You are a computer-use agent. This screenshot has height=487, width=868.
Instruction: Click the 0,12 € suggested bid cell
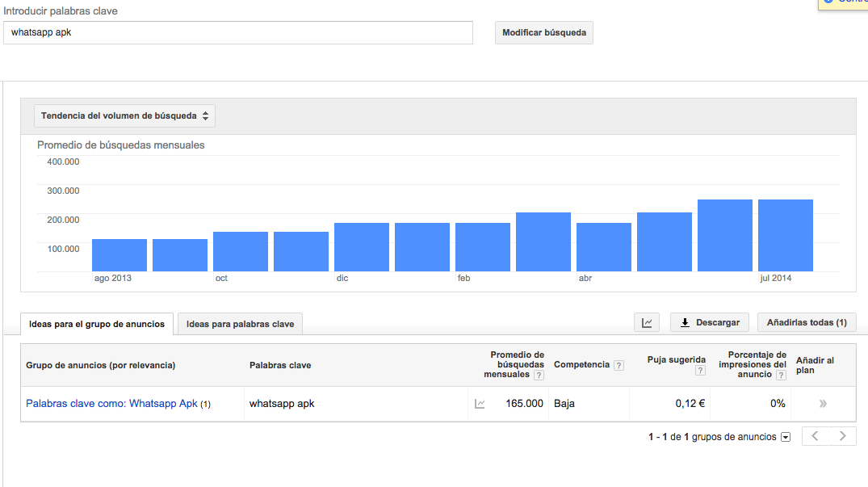point(690,404)
